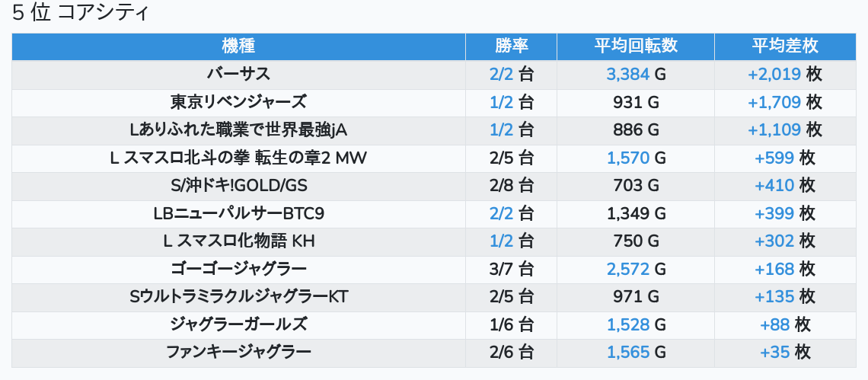Image resolution: width=868 pixels, height=380 pixels.
Task: Select SウルトラミラクルジャグラーKT in the table
Action: (238, 296)
